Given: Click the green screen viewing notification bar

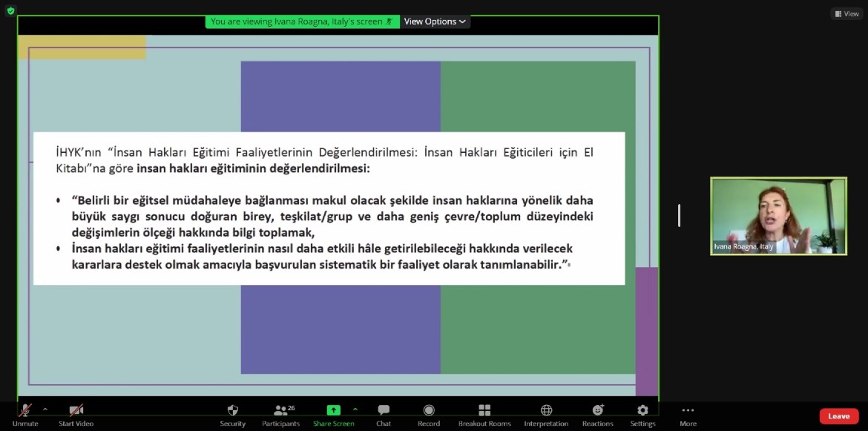Looking at the screenshot, I should tap(302, 22).
